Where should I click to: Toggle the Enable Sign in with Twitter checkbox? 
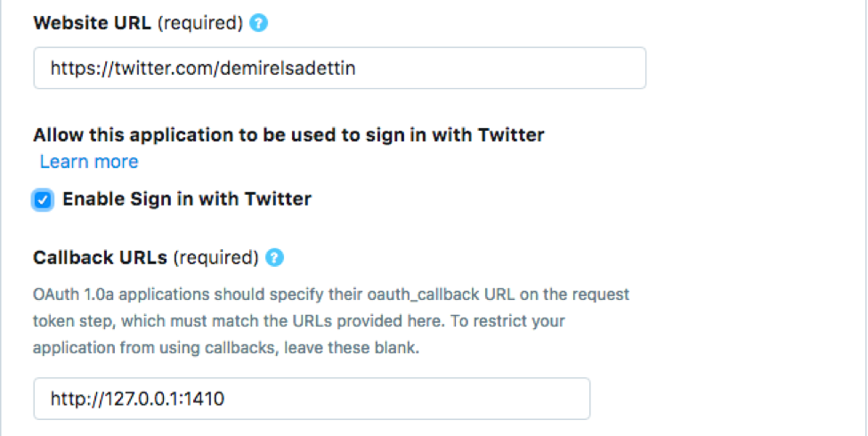43,199
